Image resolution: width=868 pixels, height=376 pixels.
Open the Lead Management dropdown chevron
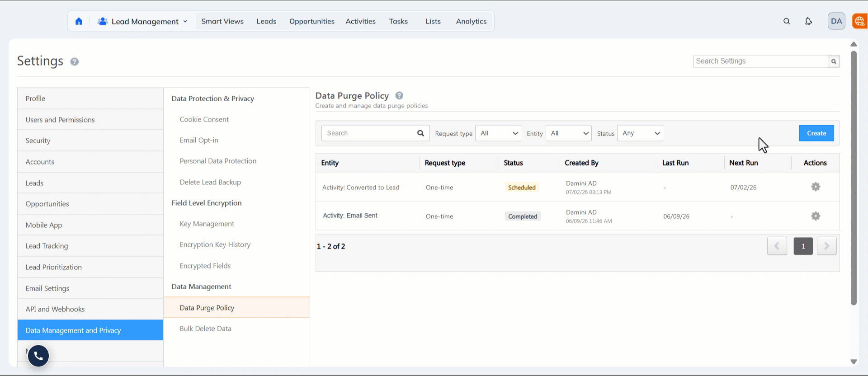pyautogui.click(x=185, y=21)
